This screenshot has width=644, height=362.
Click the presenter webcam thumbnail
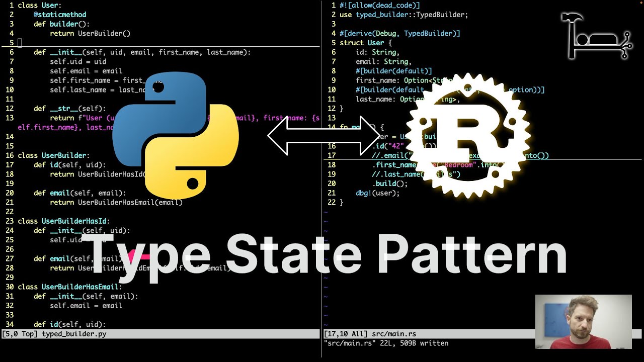tap(583, 322)
